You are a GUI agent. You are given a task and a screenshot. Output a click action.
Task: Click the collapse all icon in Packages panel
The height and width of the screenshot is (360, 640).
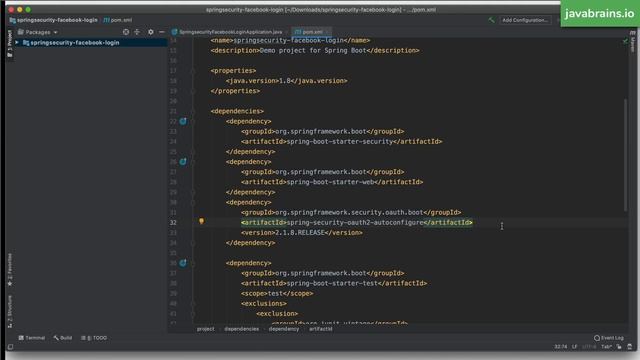137,32
